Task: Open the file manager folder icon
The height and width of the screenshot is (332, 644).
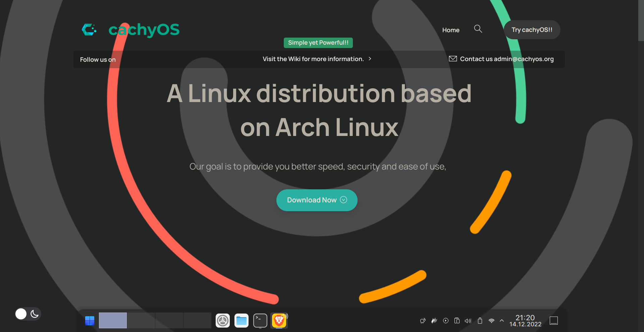Action: pos(241,321)
